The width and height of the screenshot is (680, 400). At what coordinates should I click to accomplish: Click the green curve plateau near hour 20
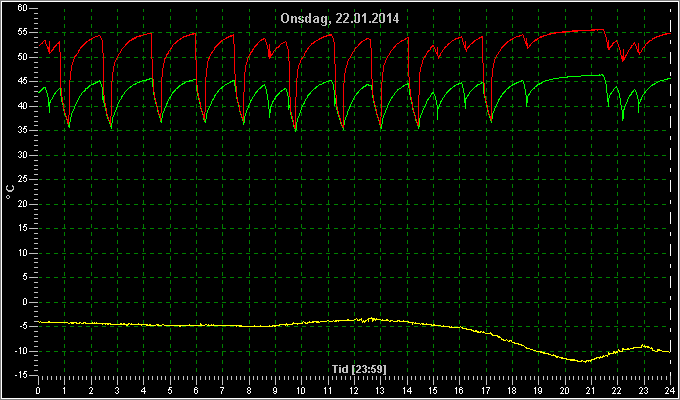565,77
